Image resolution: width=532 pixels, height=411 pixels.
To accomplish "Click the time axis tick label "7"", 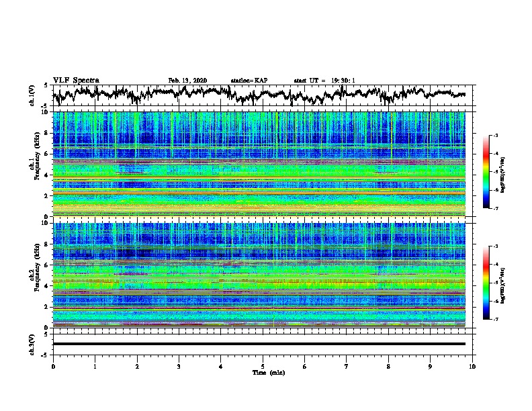I will point(347,367).
